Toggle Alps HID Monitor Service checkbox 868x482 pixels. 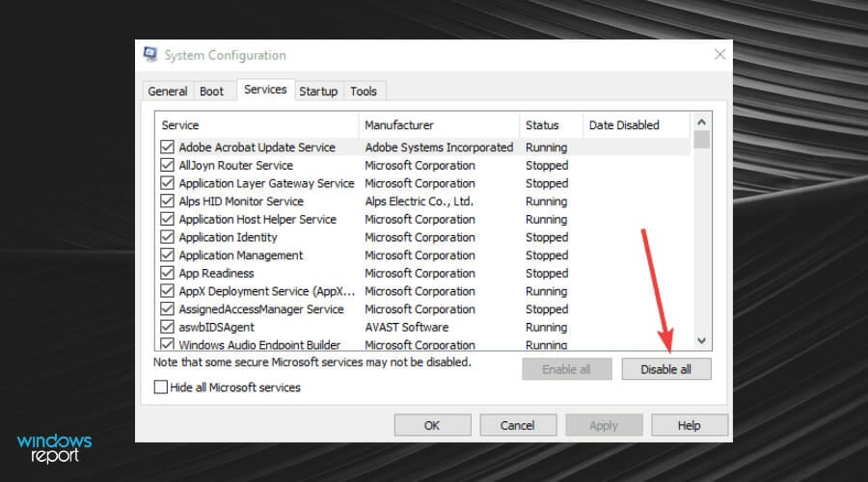click(168, 201)
